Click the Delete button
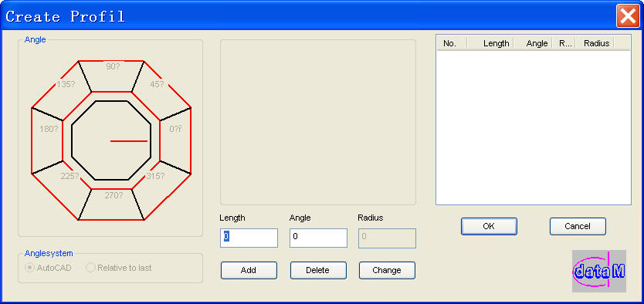 coord(318,270)
